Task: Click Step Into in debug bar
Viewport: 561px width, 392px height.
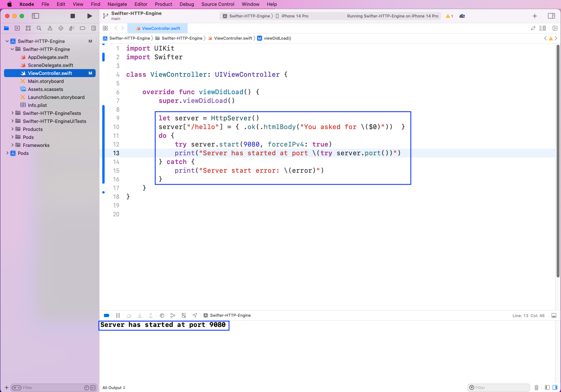Action: click(140, 316)
